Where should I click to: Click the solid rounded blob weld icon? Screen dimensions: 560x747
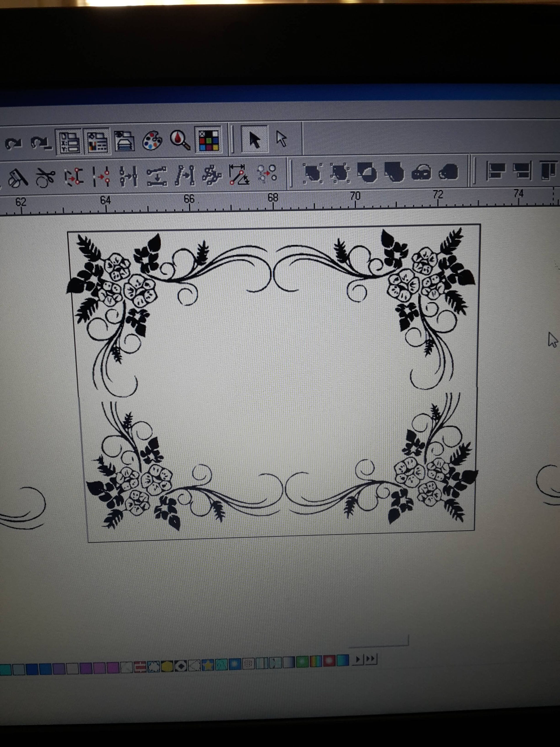449,171
